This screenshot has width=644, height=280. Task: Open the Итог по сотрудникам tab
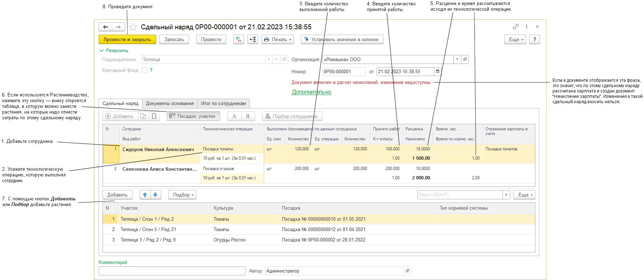[x=223, y=104]
